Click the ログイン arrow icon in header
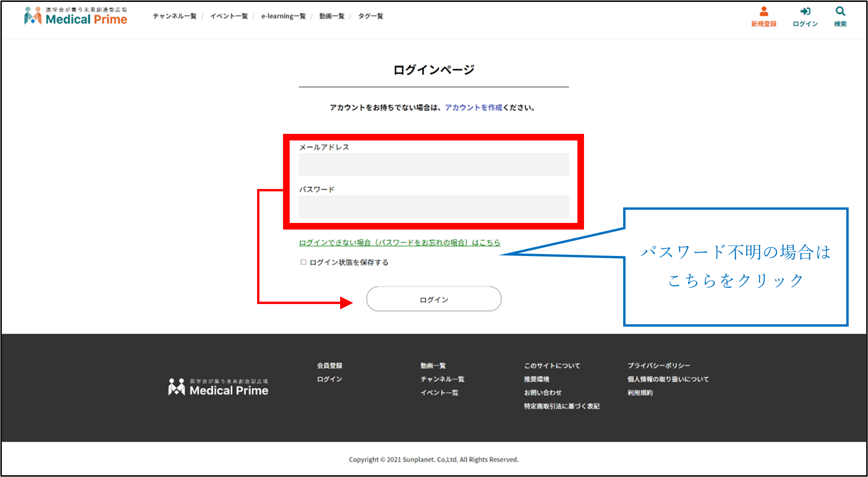This screenshot has height=477, width=868. click(x=805, y=11)
